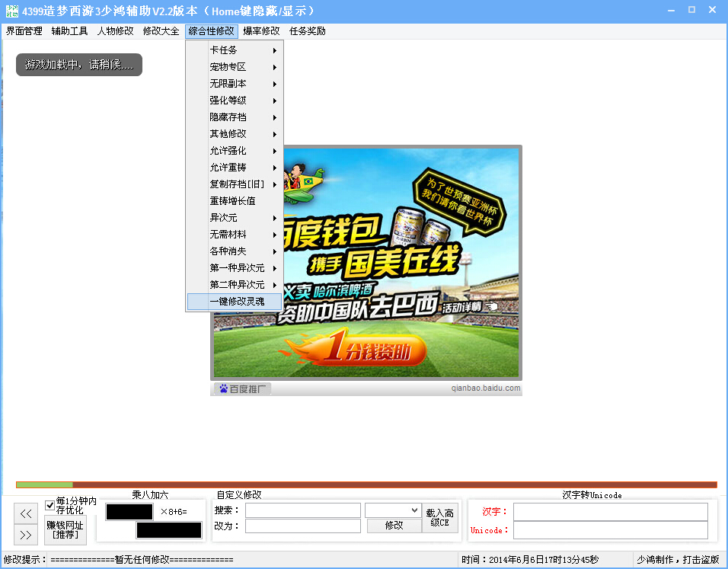This screenshot has width=728, height=569.
Task: Expand the 无限副本 submenu
Action: pyautogui.click(x=235, y=84)
